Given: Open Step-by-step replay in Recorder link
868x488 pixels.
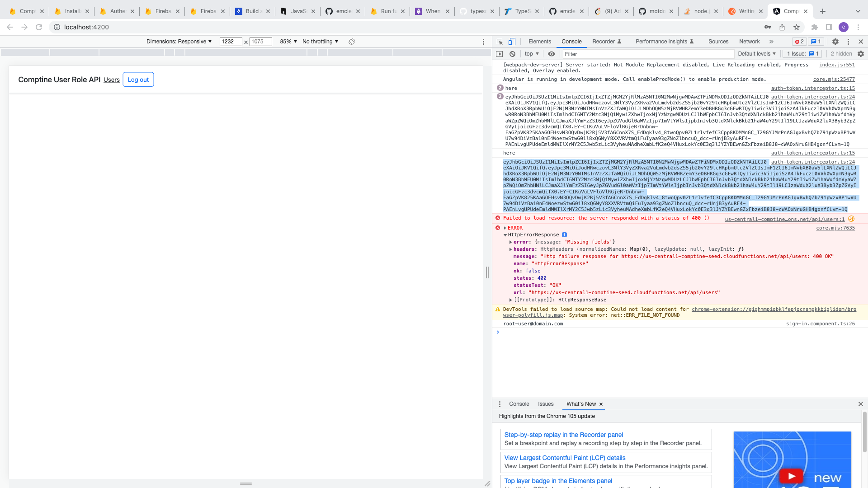Looking at the screenshot, I should [563, 435].
